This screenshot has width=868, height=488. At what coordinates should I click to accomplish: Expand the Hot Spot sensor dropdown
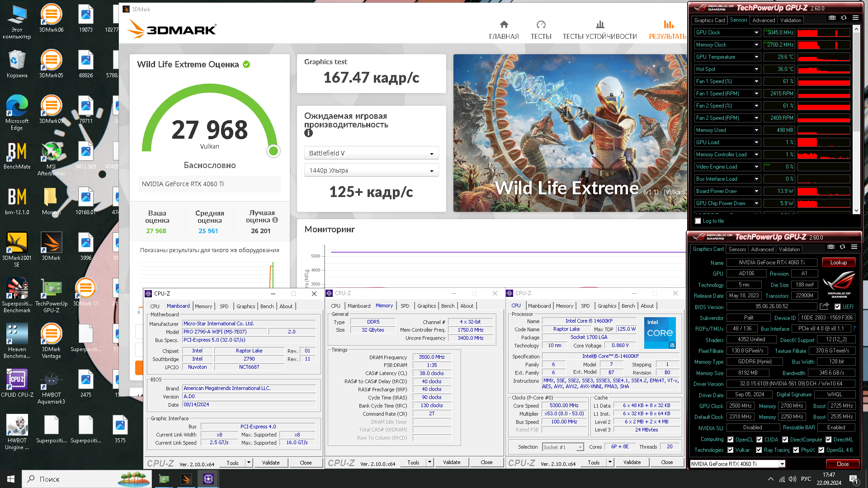(756, 69)
